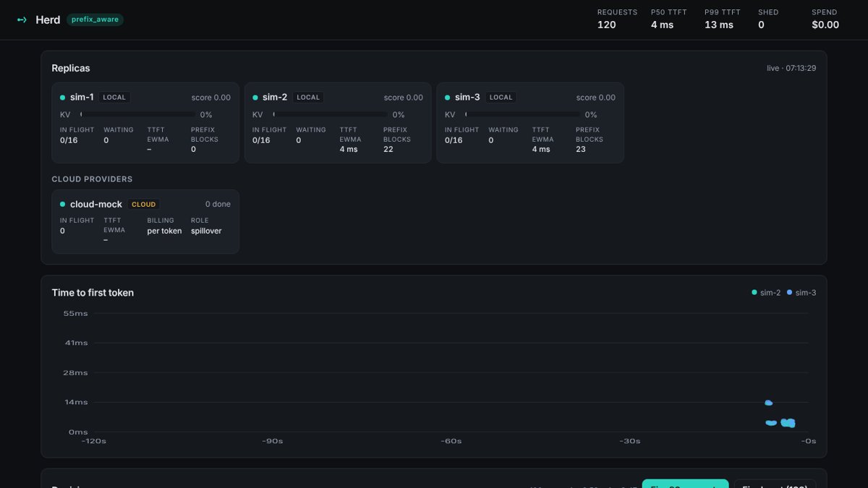Click the prefix_aware policy badge
Viewport: 868px width, 488px height.
tap(95, 20)
